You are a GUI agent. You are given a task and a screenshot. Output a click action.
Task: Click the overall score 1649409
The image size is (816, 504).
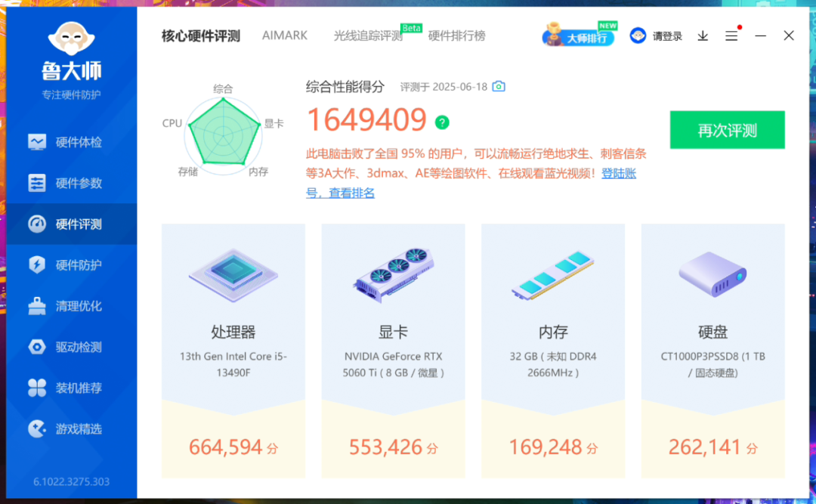pyautogui.click(x=367, y=119)
